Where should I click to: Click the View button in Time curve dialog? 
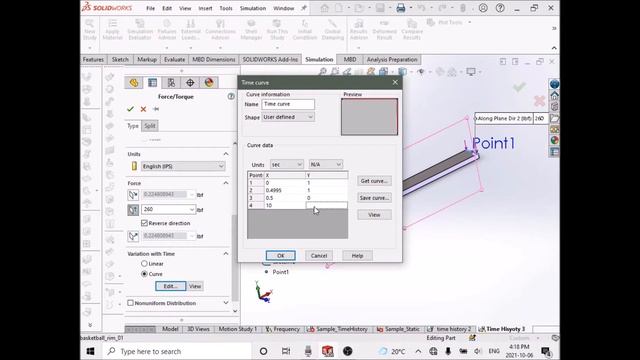374,215
